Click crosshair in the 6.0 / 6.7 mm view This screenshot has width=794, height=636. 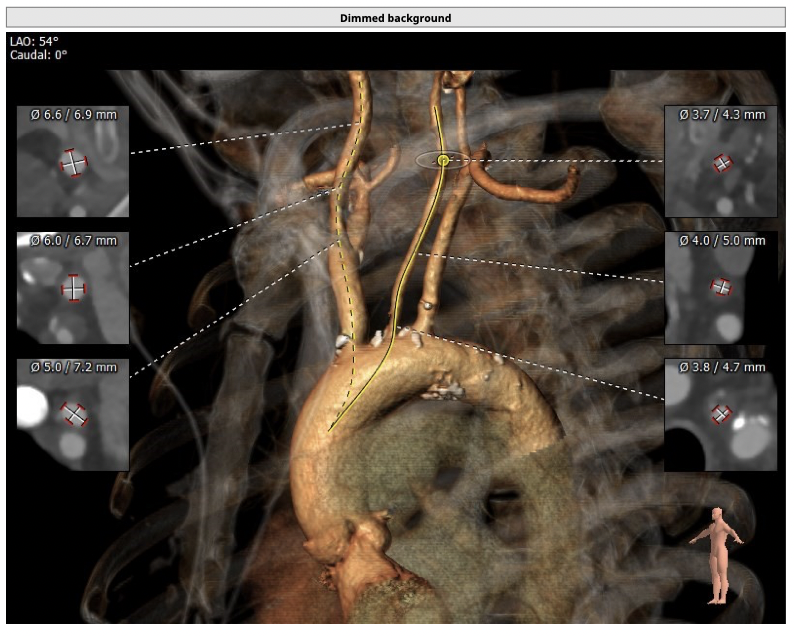73,287
